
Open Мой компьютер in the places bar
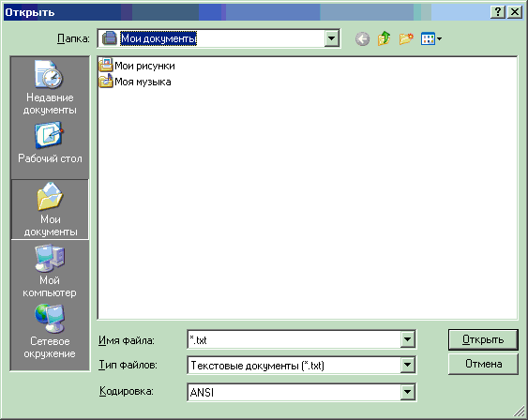tap(50, 271)
